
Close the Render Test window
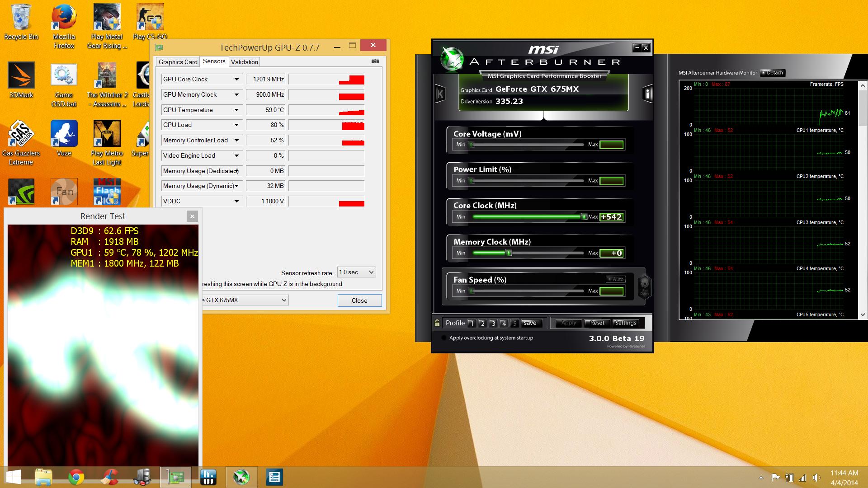point(192,216)
